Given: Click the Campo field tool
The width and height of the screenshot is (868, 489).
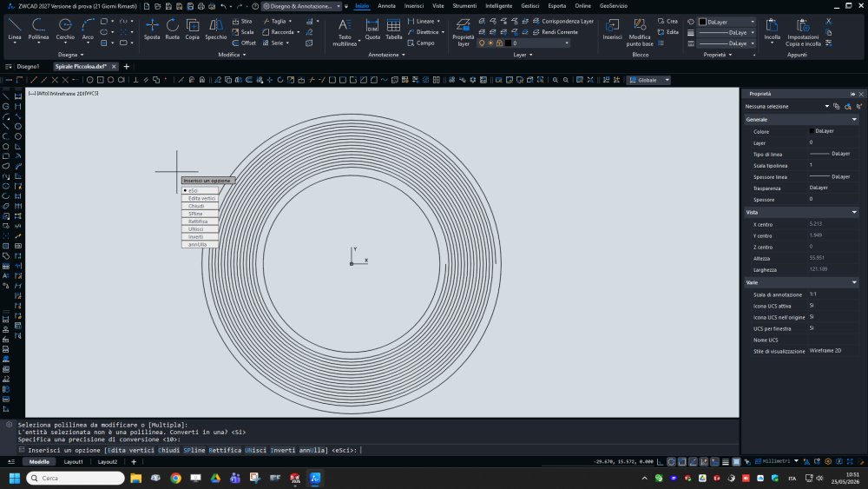Looking at the screenshot, I should (x=421, y=43).
